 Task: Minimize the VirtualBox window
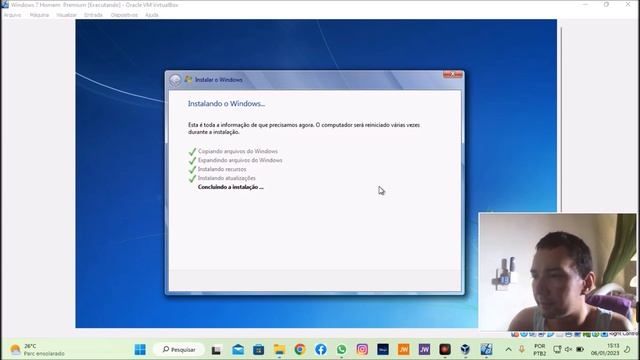[586, 4]
